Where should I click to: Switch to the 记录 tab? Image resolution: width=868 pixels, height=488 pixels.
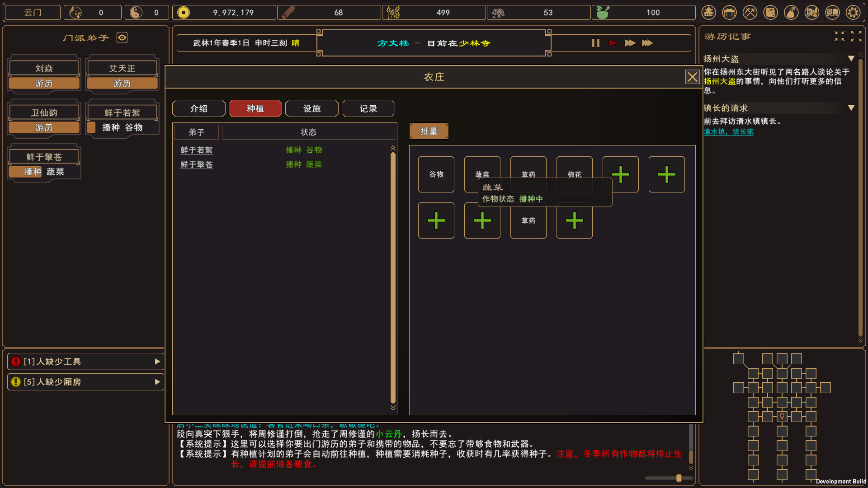[x=368, y=108]
